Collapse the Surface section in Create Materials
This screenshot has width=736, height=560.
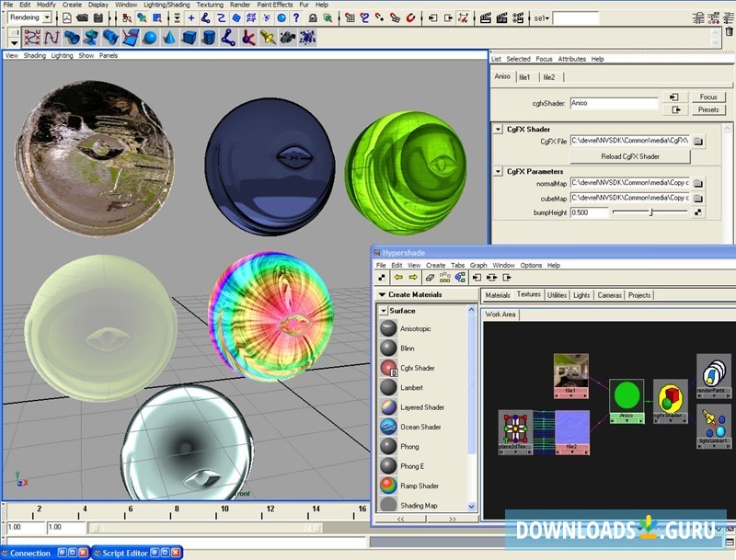click(383, 310)
